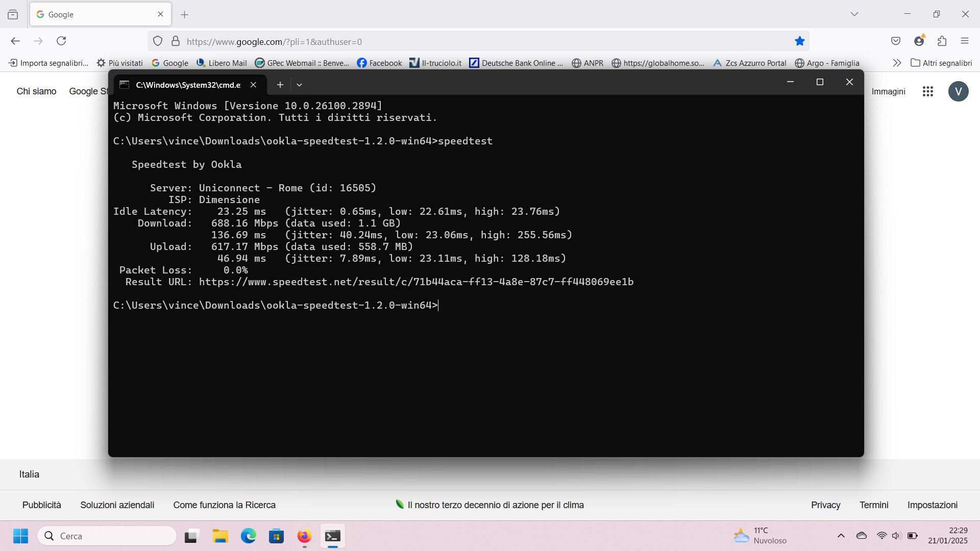Open the terminal new-tab profile dropdown arrow
The image size is (980, 551).
point(300,85)
